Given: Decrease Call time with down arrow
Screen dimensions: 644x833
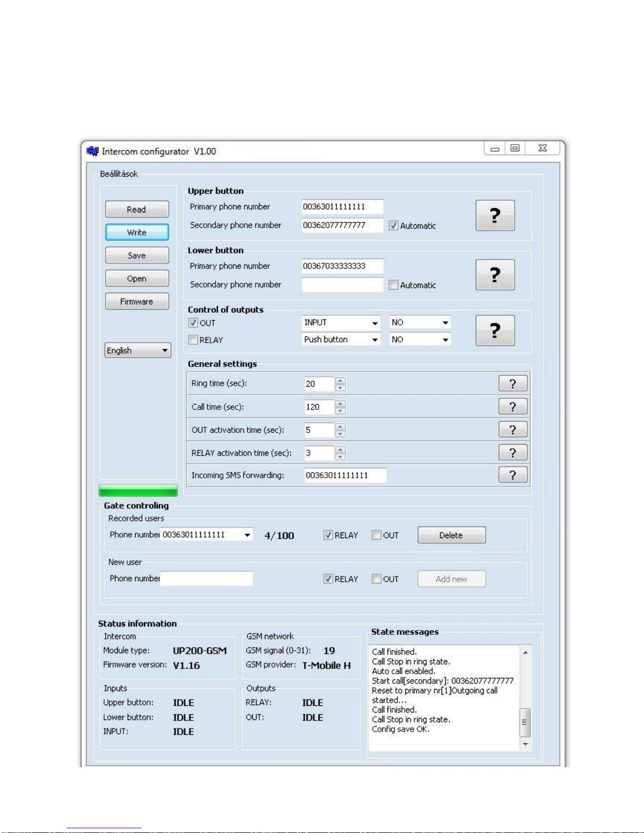Looking at the screenshot, I should [x=341, y=411].
